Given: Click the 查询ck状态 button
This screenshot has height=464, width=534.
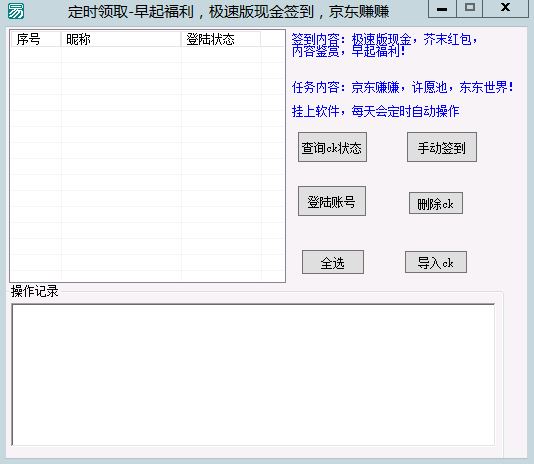Looking at the screenshot, I should (x=332, y=147).
